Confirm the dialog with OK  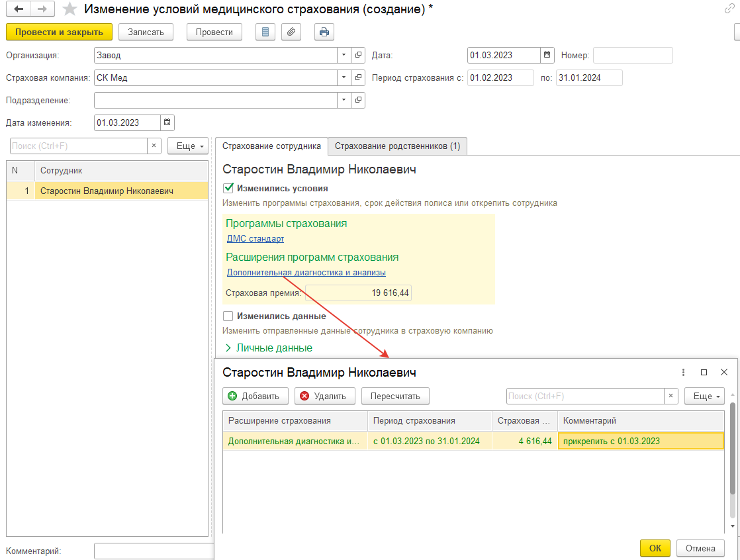click(x=655, y=548)
